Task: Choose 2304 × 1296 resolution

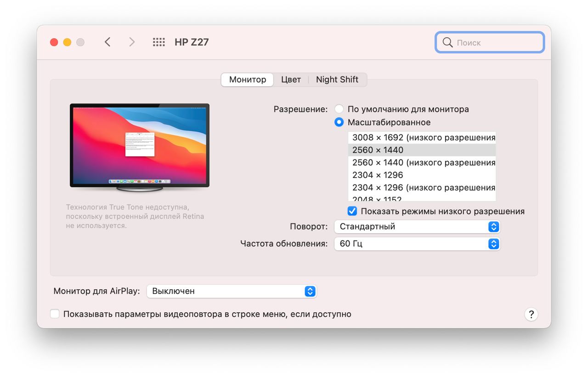Action: click(x=422, y=175)
